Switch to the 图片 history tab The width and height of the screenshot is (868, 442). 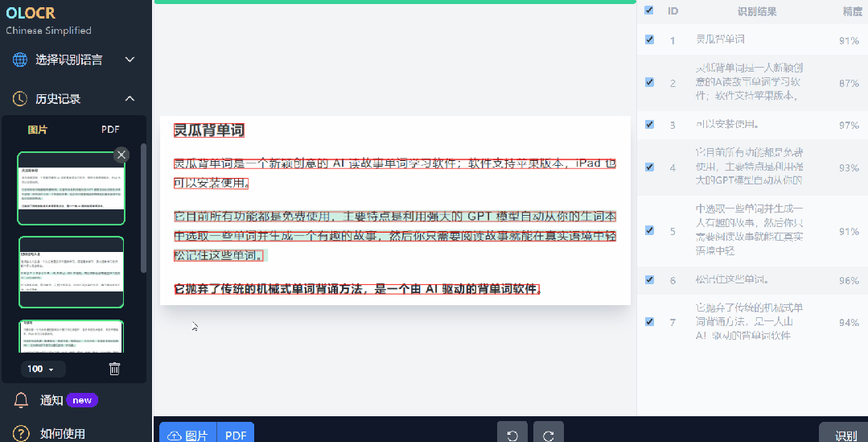[x=38, y=130]
